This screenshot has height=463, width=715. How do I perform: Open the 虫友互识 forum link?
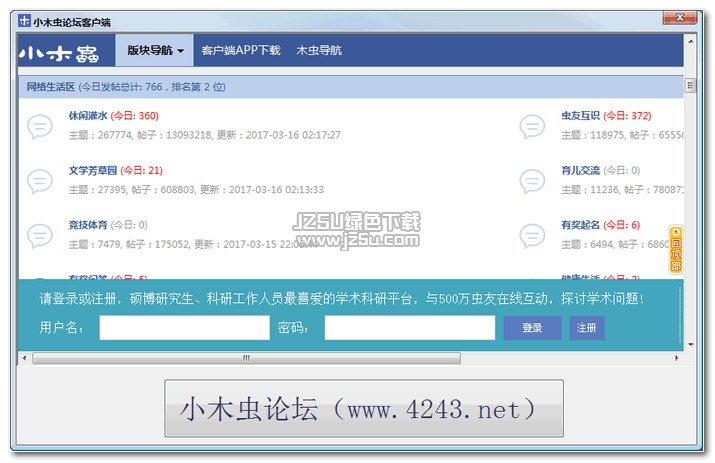click(x=580, y=116)
